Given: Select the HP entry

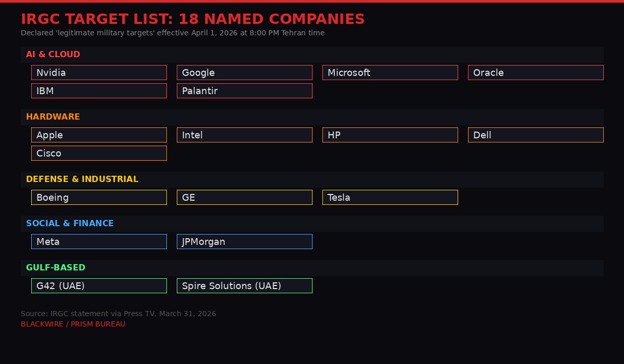Looking at the screenshot, I should point(390,135).
